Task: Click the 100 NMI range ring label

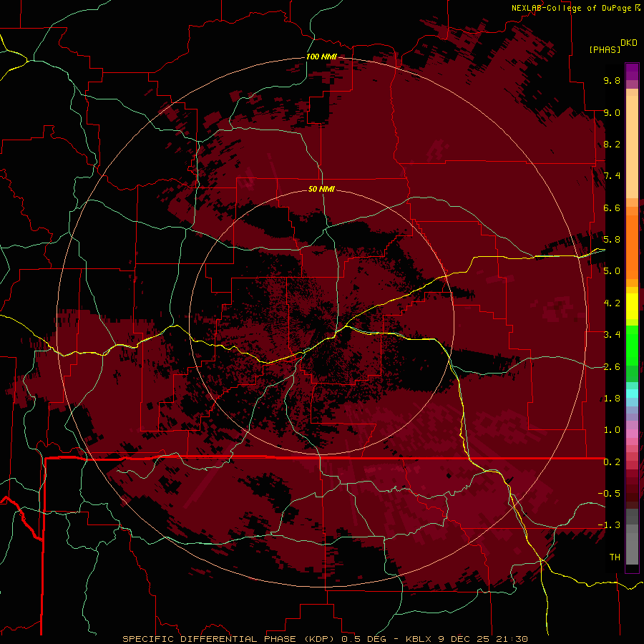Action: pyautogui.click(x=321, y=57)
